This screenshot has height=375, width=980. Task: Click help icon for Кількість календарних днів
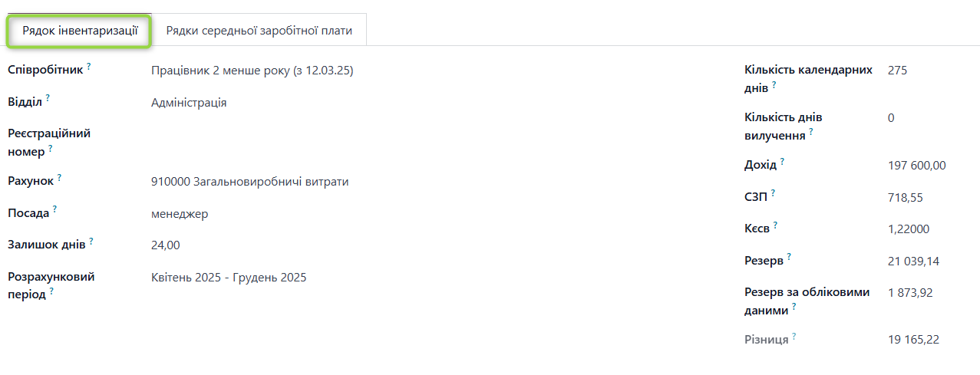tap(774, 85)
